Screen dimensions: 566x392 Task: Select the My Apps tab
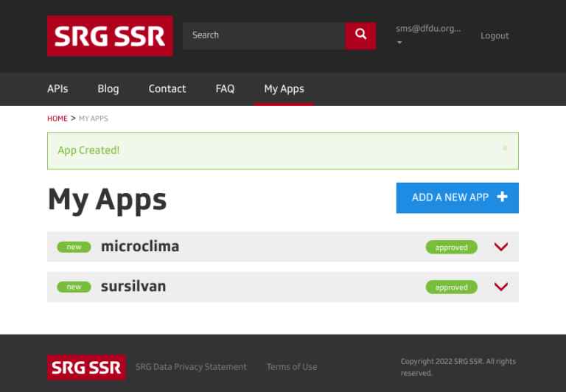[x=284, y=88]
